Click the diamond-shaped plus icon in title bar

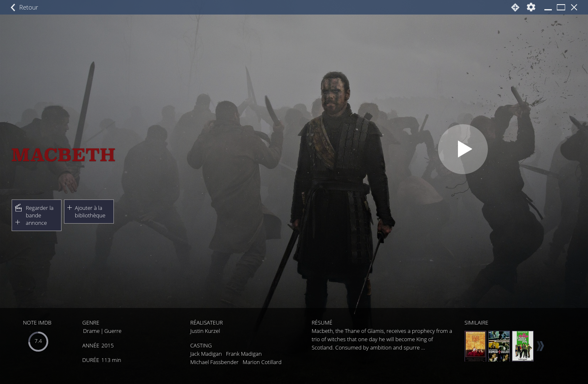click(515, 7)
